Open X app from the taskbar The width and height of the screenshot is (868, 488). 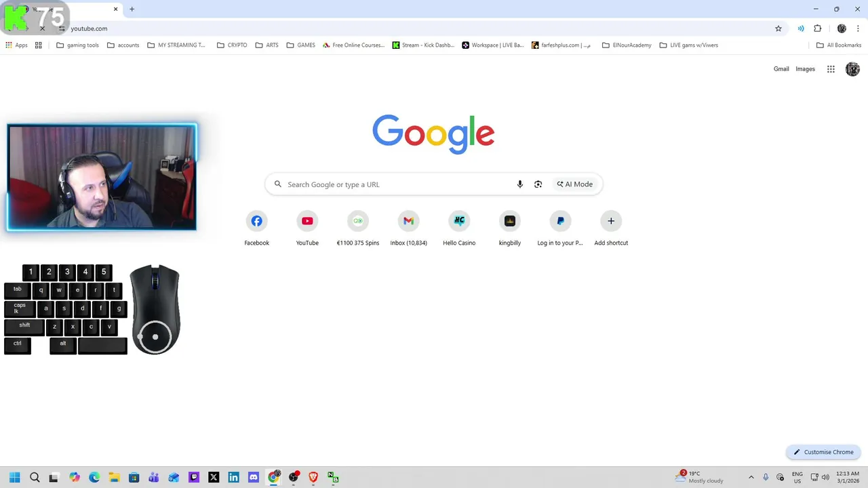point(214,477)
